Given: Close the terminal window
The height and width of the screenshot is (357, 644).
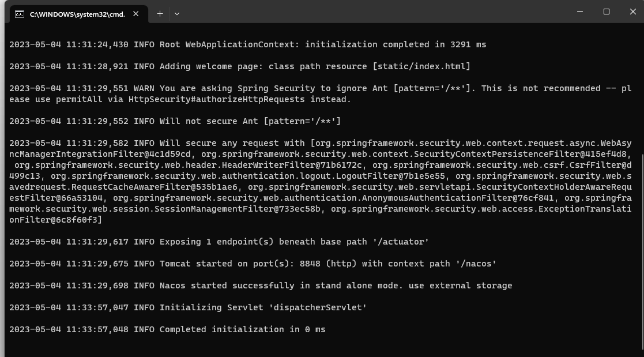Looking at the screenshot, I should (632, 12).
